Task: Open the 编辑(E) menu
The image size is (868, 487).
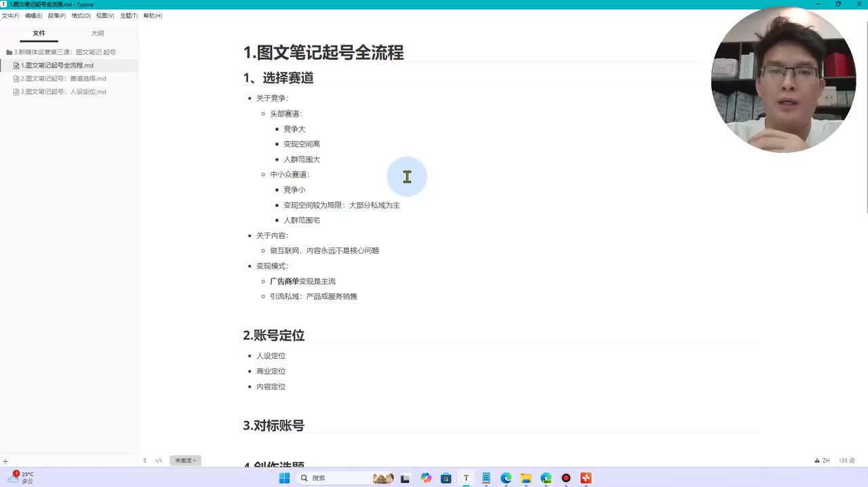Action: [x=33, y=16]
